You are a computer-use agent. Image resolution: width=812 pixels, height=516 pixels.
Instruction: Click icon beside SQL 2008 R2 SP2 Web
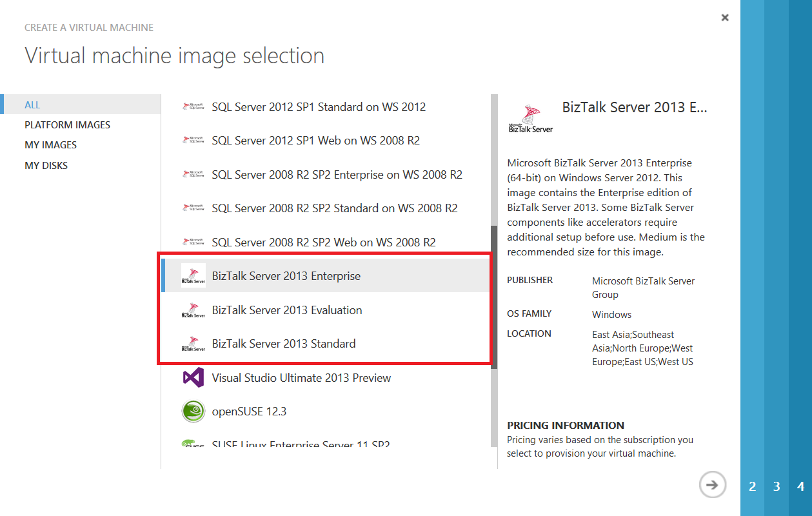(193, 243)
